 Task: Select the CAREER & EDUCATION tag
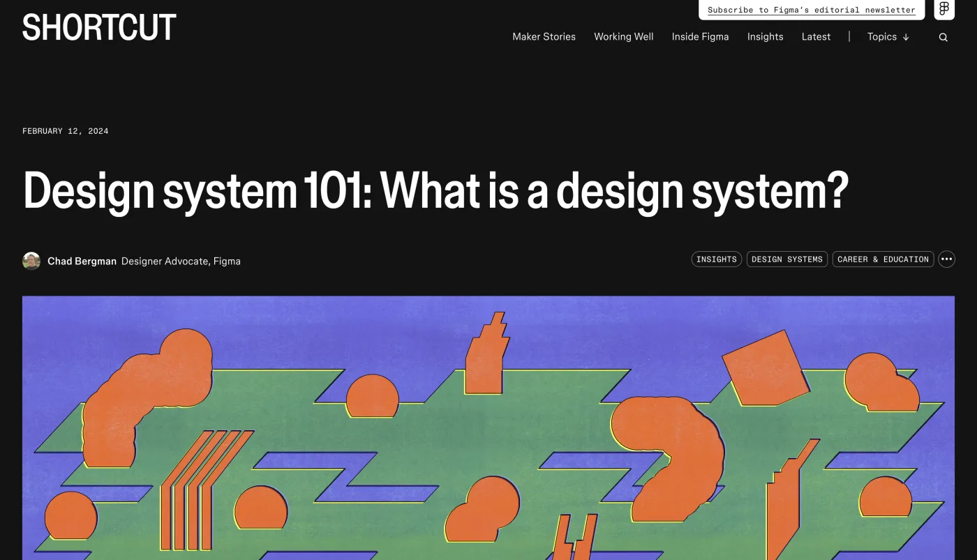point(883,259)
